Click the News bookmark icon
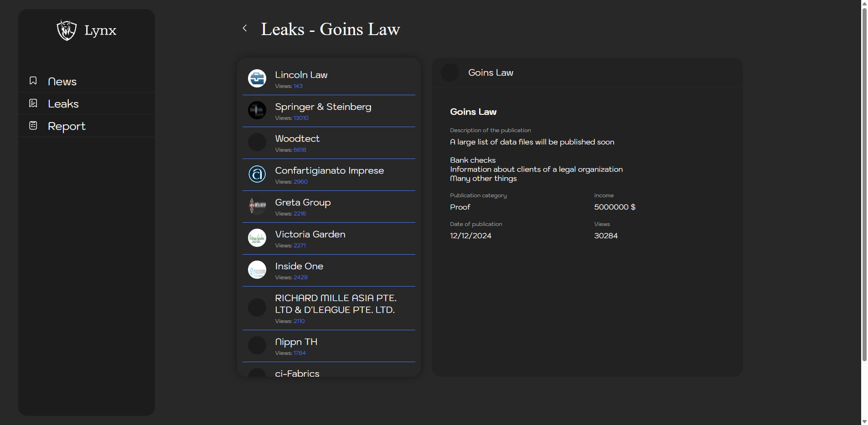The width and height of the screenshot is (868, 425). 33,81
